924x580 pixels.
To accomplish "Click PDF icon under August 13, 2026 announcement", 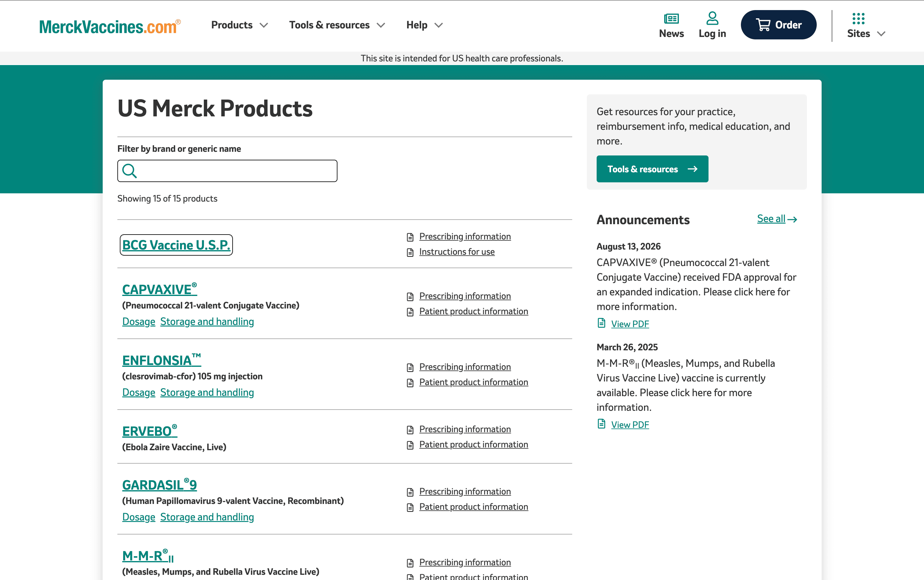I will tap(601, 323).
